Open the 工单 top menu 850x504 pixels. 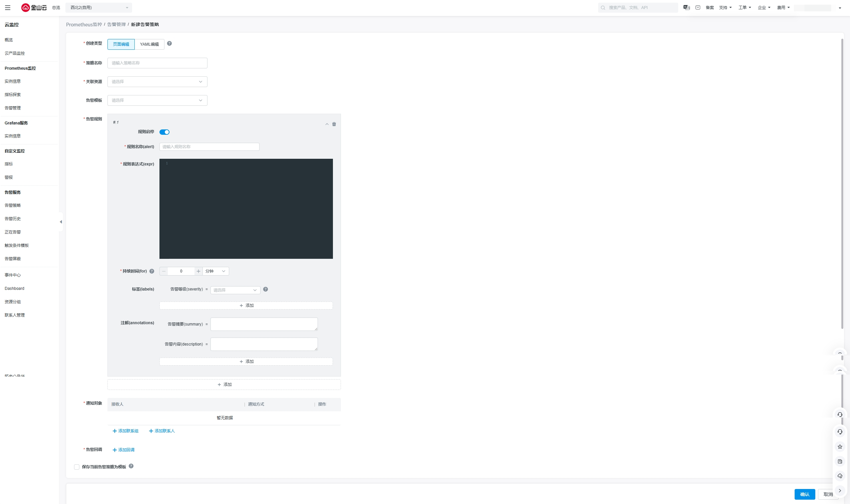click(x=744, y=7)
